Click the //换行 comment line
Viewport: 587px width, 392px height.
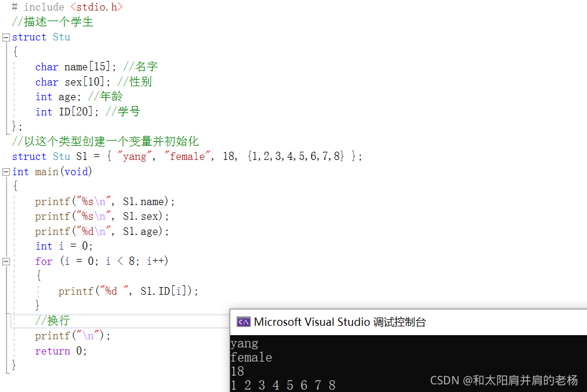pyautogui.click(x=52, y=321)
